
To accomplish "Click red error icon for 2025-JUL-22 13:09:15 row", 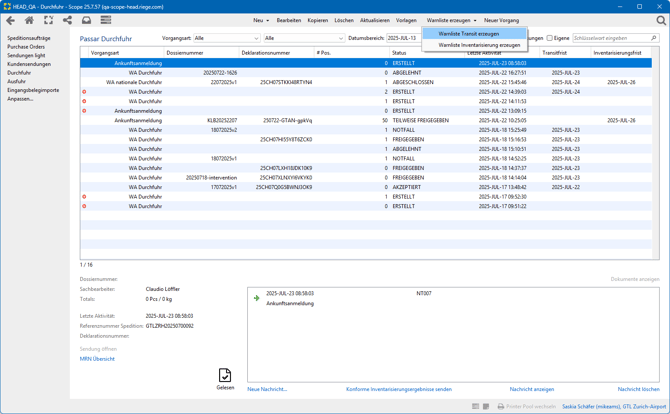I will pos(84,111).
